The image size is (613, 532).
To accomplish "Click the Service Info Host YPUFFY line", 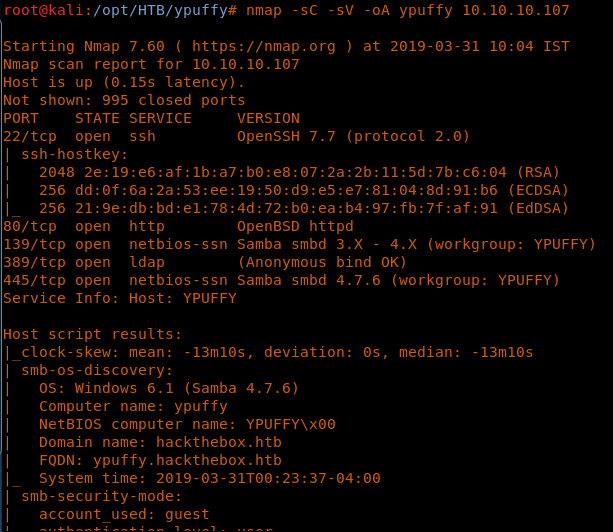I will (x=120, y=299).
